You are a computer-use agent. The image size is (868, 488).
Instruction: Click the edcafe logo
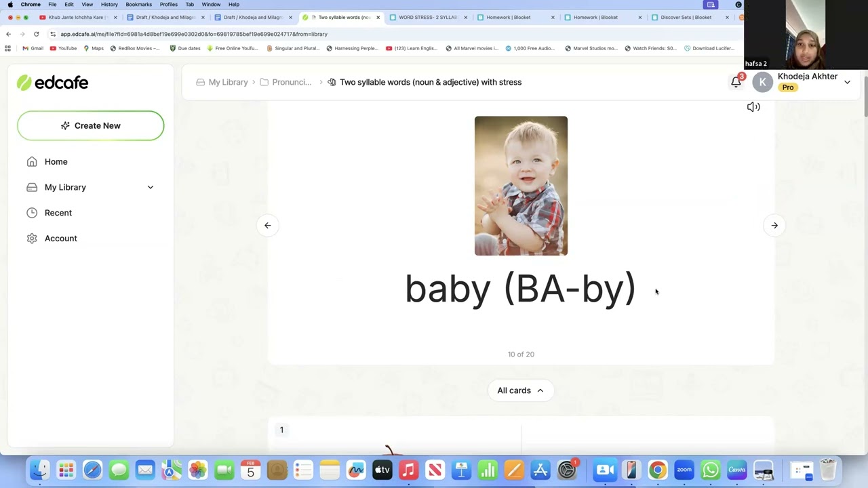click(x=52, y=83)
